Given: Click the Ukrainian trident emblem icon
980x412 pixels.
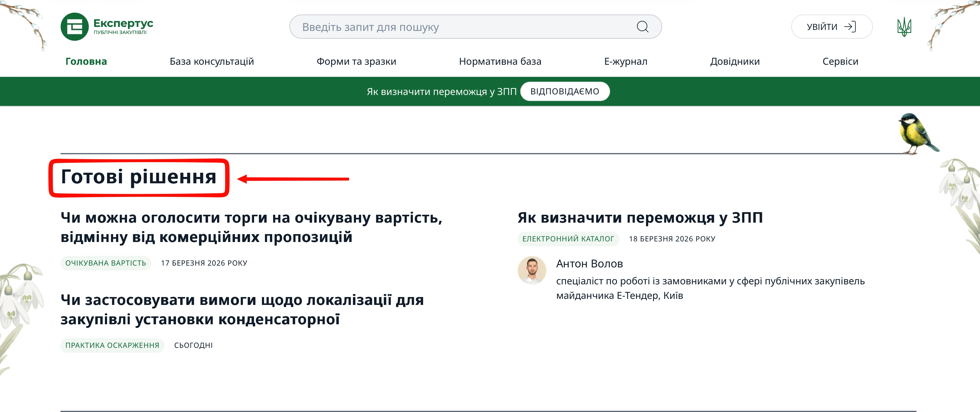Looking at the screenshot, I should [904, 27].
